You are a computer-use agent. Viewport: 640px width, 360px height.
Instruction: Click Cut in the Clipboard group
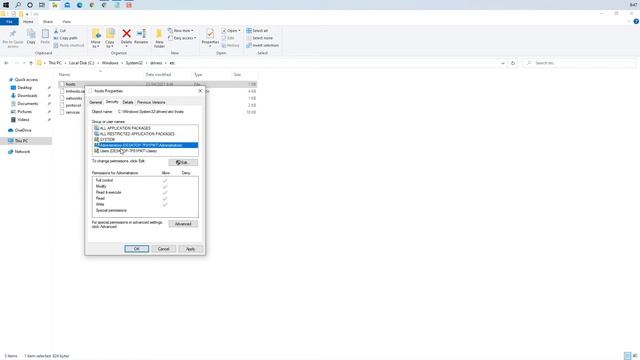[60, 31]
